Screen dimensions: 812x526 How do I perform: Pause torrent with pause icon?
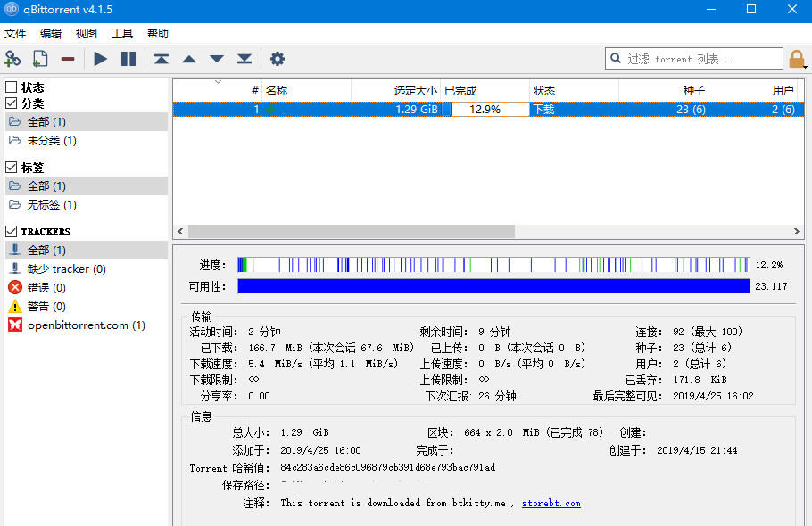[x=128, y=59]
